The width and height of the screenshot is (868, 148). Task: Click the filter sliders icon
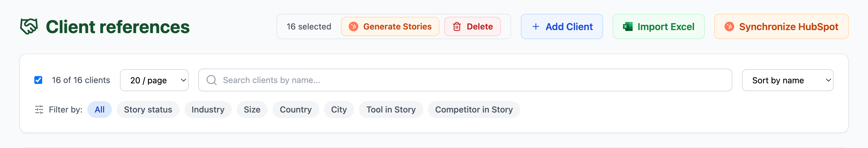point(39,110)
